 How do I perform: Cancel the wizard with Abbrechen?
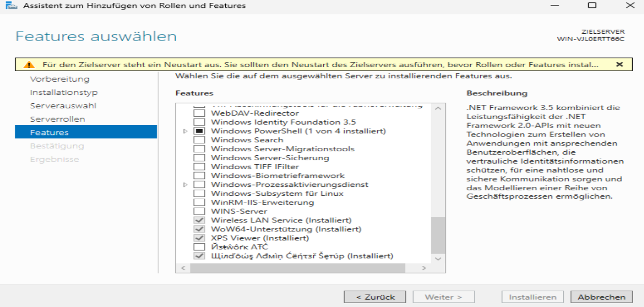tap(601, 297)
